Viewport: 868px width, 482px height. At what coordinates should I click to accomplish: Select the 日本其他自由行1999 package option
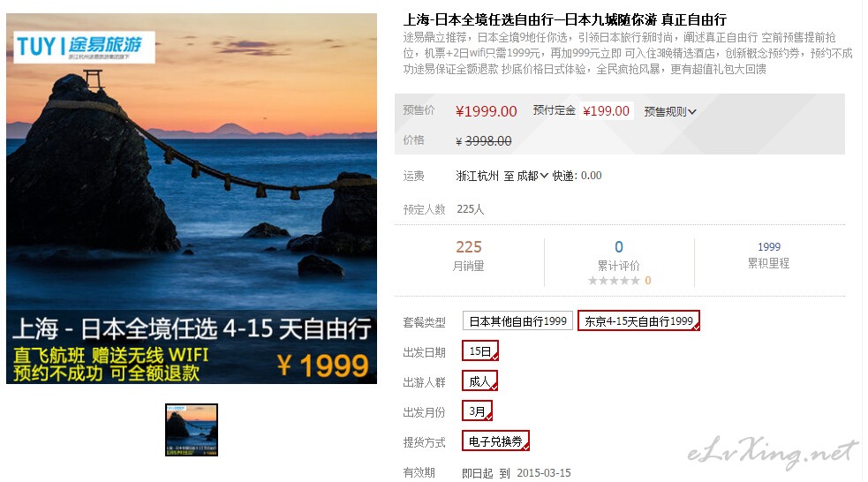517,321
